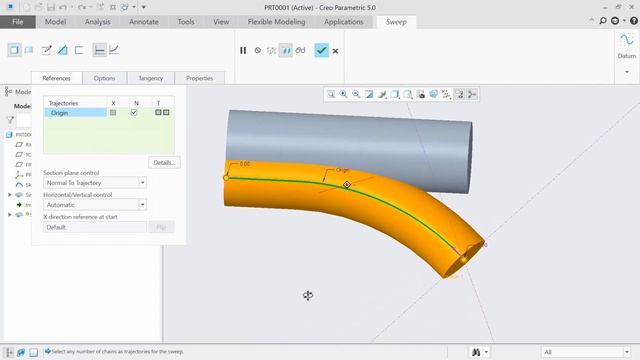
Task: Open the datum display filters icon
Action: pos(446,94)
